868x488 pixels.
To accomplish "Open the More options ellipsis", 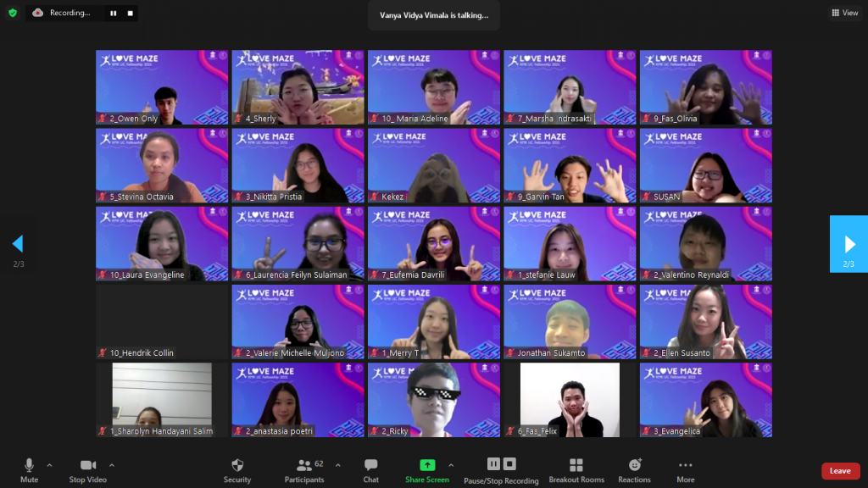I will [x=685, y=470].
